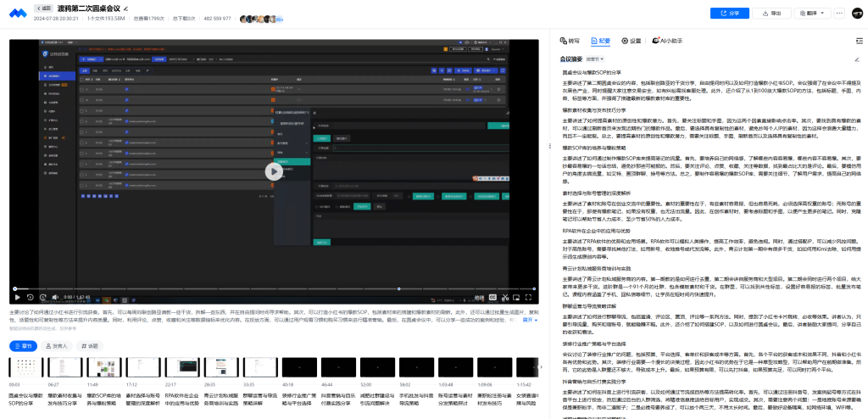Screen dimensions: 868x419
Task: Open chapter thumbnail at 00:03
Action: coord(26,367)
